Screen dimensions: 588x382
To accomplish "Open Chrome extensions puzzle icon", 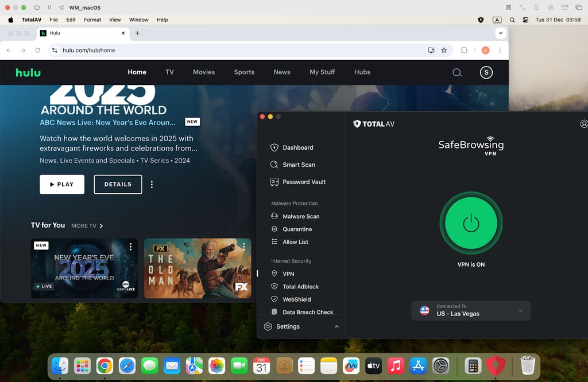I will (464, 50).
